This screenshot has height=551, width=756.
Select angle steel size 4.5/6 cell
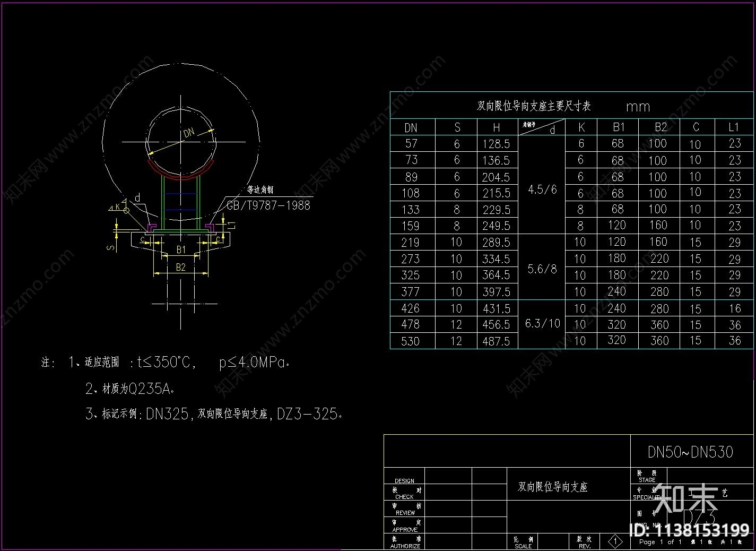(x=542, y=190)
